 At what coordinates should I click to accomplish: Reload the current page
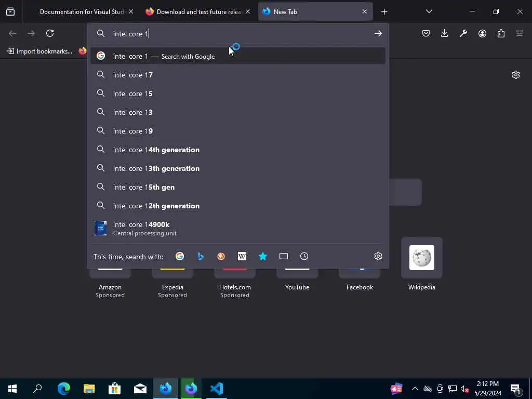(50, 33)
